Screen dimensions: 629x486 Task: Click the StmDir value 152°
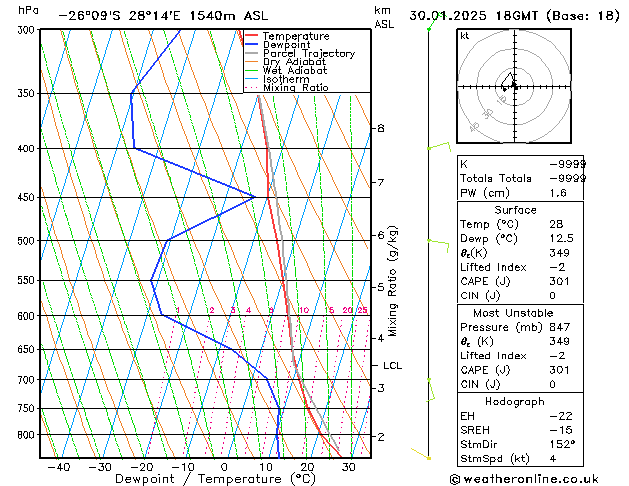click(562, 444)
